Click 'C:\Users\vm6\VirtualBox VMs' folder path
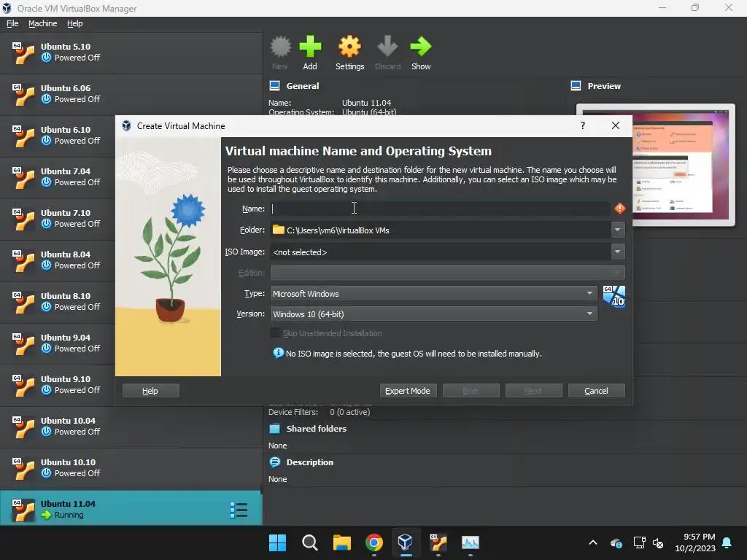Viewport: 747px width, 560px height. tap(338, 230)
